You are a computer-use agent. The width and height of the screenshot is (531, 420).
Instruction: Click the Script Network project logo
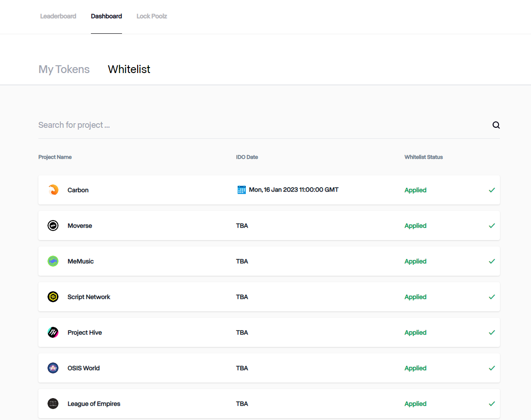coord(53,297)
